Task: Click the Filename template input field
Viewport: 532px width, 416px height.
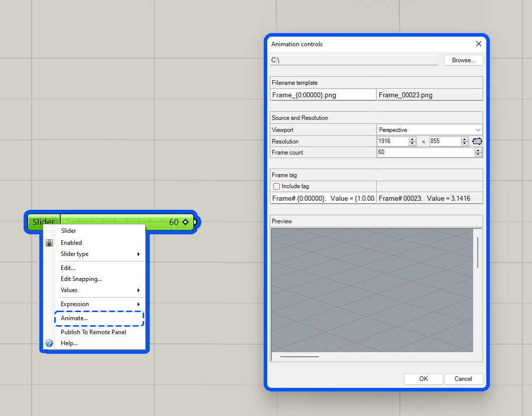Action: pyautogui.click(x=323, y=95)
